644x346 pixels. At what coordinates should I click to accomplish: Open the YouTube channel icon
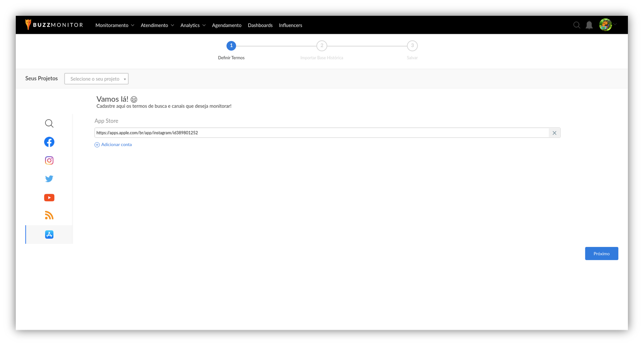click(x=49, y=197)
